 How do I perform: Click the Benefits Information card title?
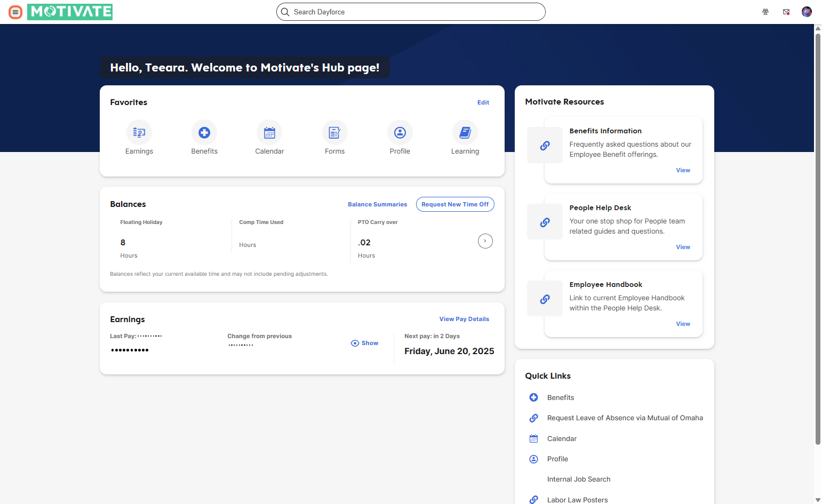(605, 131)
